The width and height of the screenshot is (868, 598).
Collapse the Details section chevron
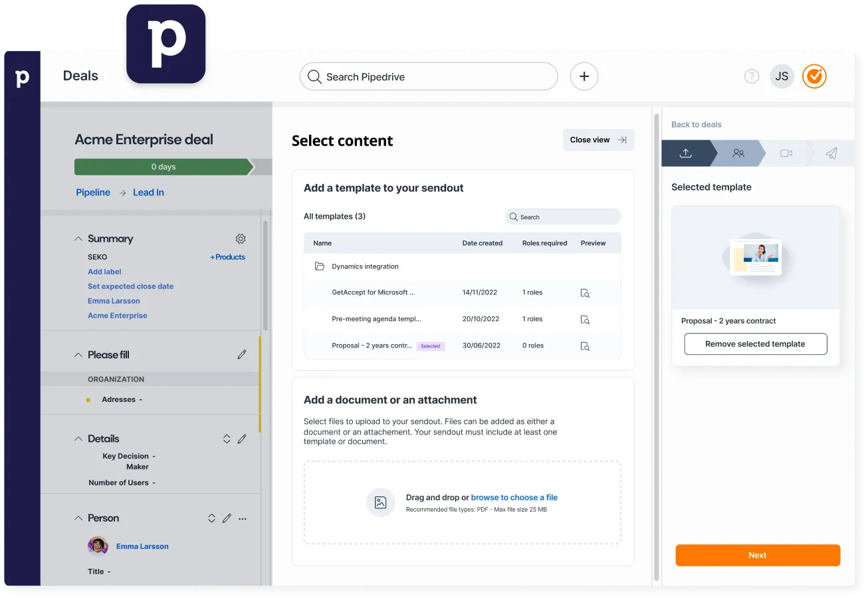click(78, 439)
